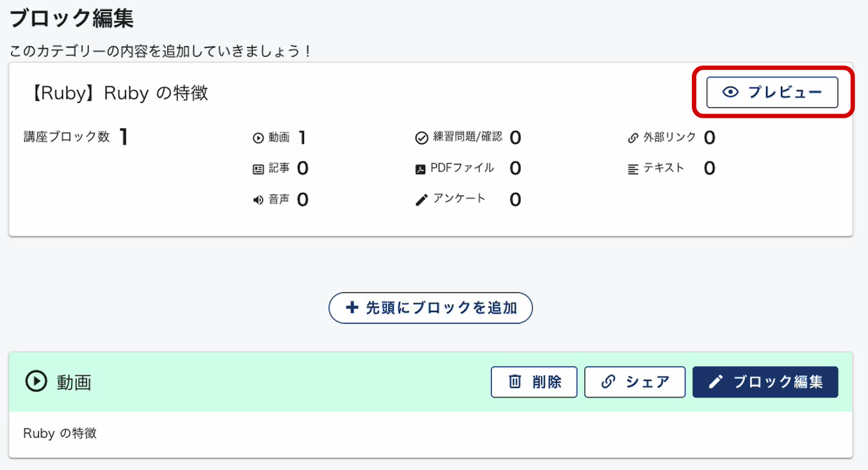The width and height of the screenshot is (868, 470).
Task: Add a block with 先頭にブロックを追加
Action: click(430, 308)
